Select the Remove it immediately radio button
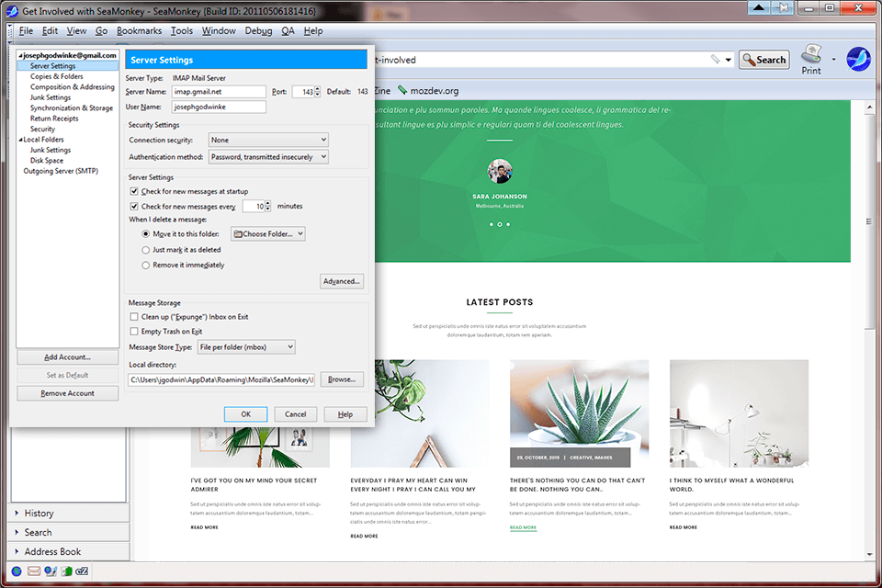The width and height of the screenshot is (882, 588). click(145, 265)
